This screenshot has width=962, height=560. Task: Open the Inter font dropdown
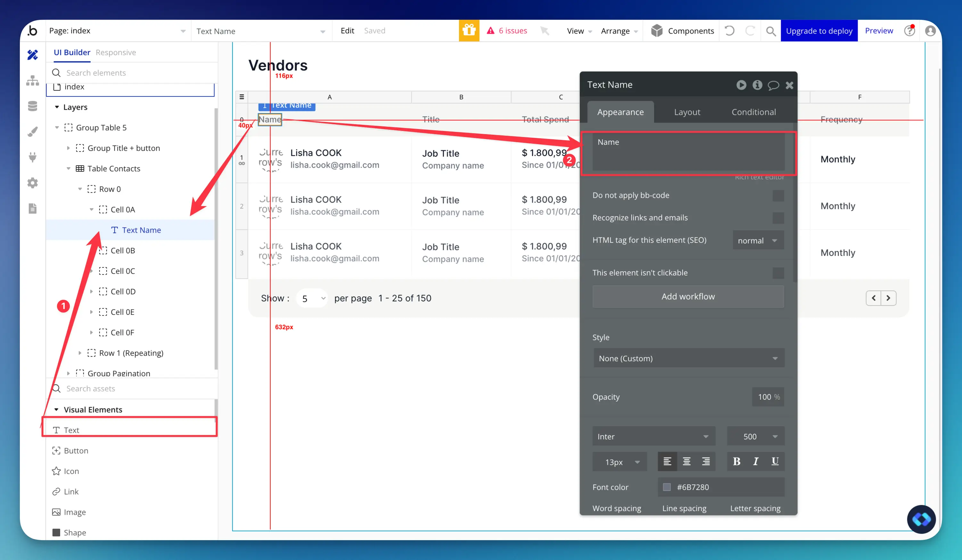(654, 436)
